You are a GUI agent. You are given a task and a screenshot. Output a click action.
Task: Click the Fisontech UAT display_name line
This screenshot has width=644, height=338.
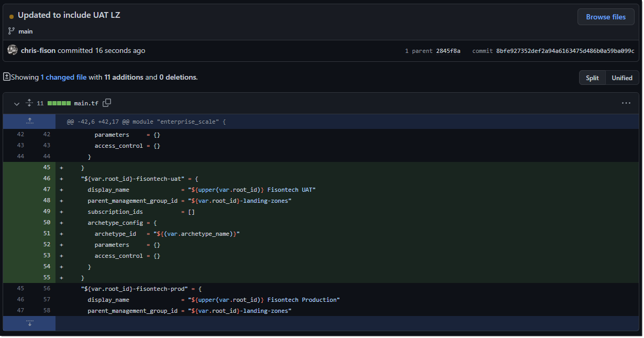(202, 190)
